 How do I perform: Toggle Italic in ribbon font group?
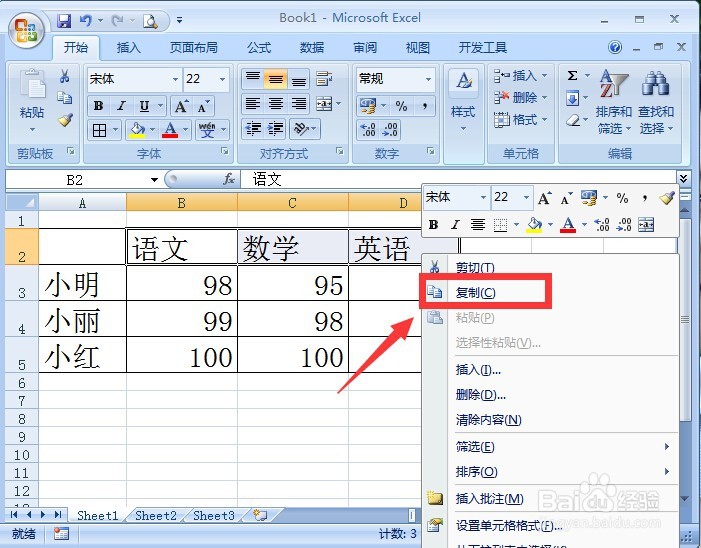click(x=121, y=106)
